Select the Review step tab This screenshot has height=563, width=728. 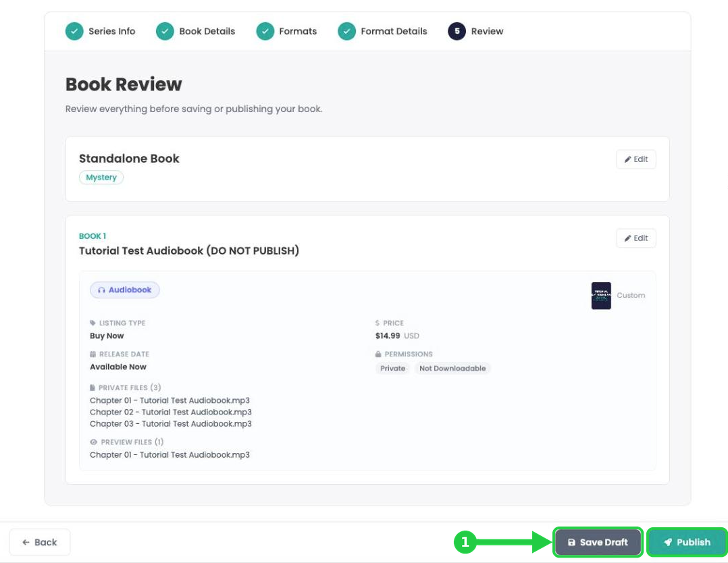(x=475, y=32)
